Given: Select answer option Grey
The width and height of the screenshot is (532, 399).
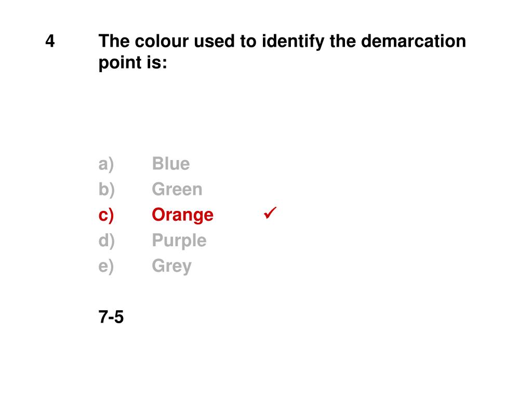Looking at the screenshot, I should 171,267.
